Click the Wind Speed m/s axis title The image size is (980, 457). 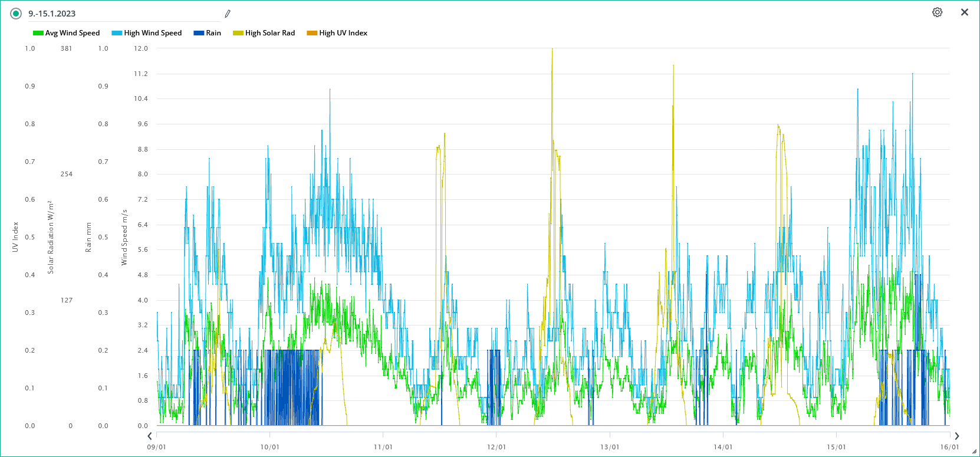124,237
